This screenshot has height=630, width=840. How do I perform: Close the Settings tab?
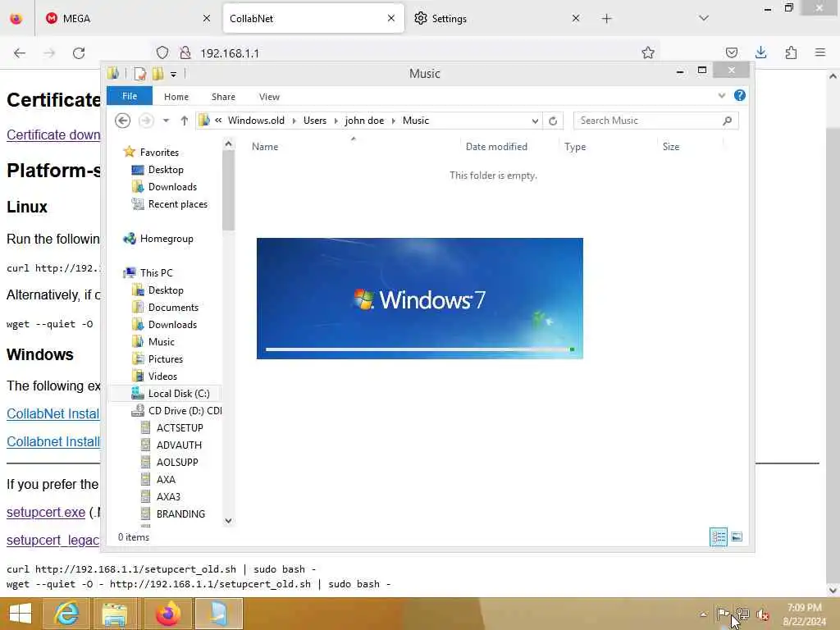(575, 18)
